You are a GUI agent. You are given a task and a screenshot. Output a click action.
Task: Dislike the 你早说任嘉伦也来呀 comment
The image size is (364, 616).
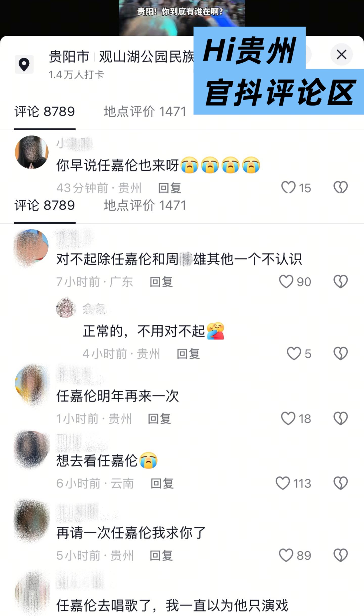(x=340, y=187)
